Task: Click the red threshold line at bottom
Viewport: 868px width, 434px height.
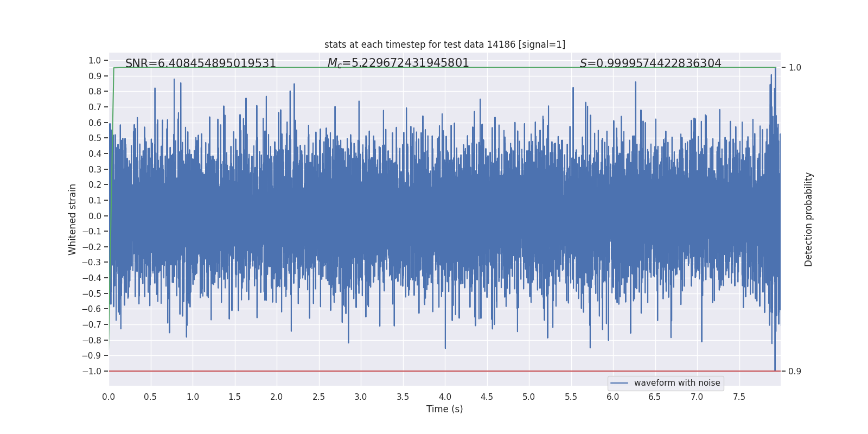Action: 445,371
